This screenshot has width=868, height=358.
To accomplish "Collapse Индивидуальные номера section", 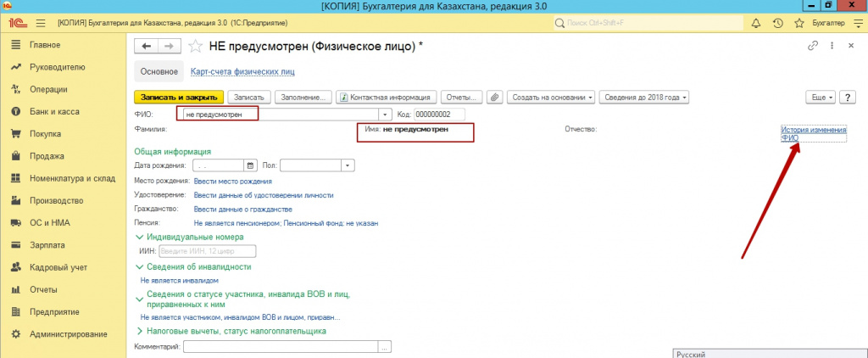I will [x=189, y=237].
